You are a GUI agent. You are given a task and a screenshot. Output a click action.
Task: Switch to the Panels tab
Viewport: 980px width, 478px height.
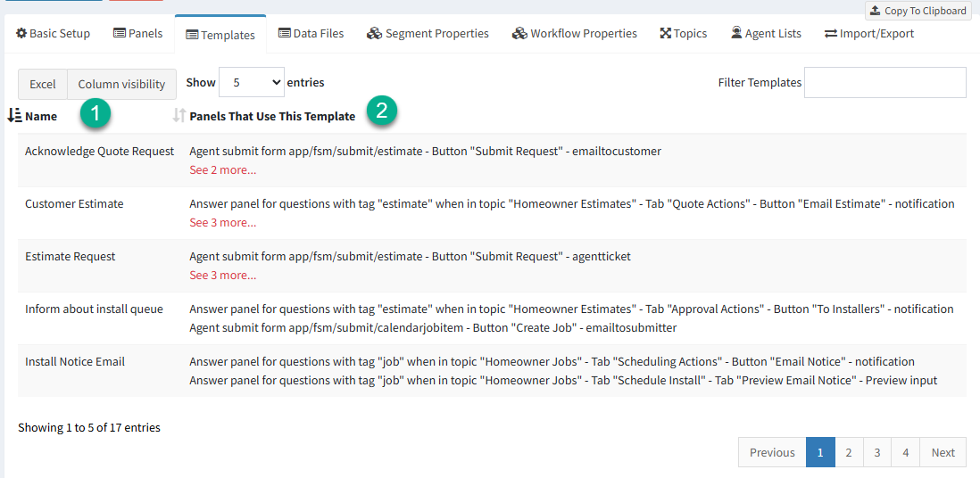coord(138,33)
